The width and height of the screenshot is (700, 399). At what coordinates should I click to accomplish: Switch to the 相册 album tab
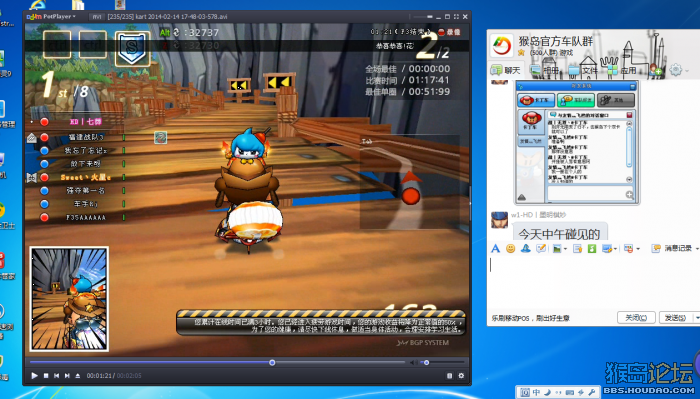pyautogui.click(x=545, y=70)
